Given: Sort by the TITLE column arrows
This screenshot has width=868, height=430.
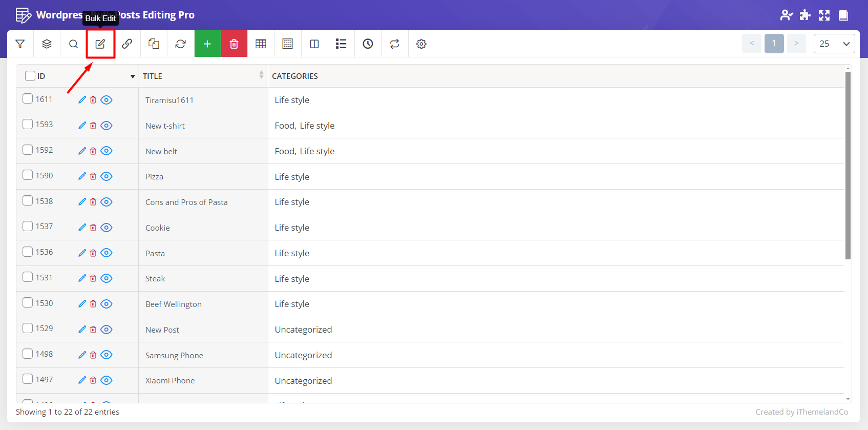Looking at the screenshot, I should [261, 75].
